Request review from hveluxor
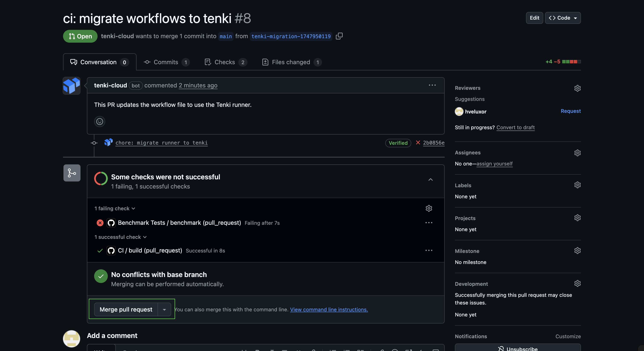644x351 pixels. pos(571,111)
